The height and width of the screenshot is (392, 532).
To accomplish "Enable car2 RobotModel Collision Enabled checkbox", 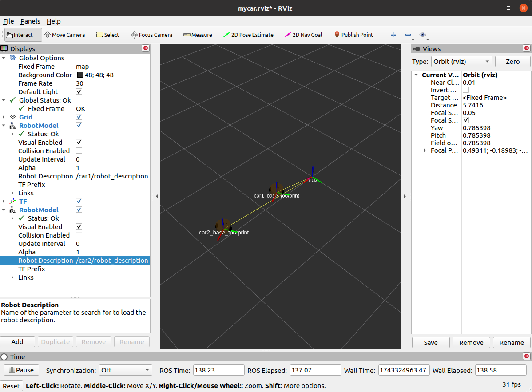I will tap(79, 235).
